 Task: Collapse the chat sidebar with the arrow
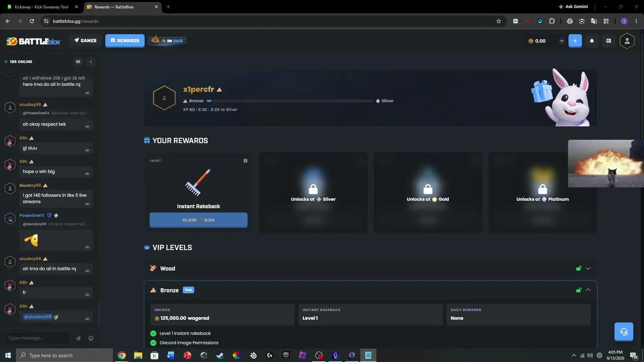[x=91, y=62]
